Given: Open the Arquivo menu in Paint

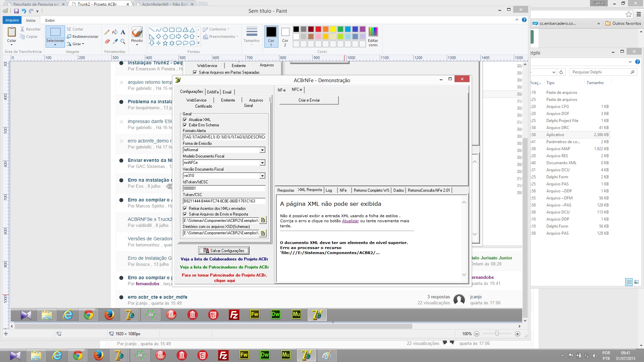Looking at the screenshot, I should (x=12, y=20).
